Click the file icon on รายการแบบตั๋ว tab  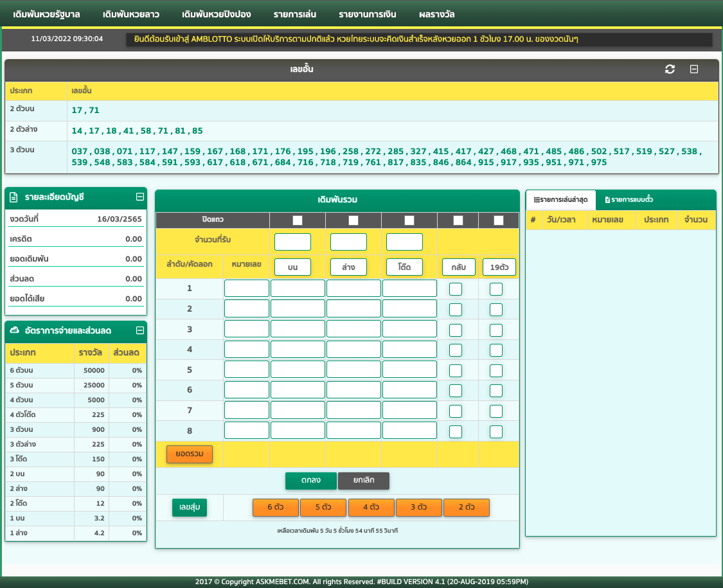tap(607, 200)
